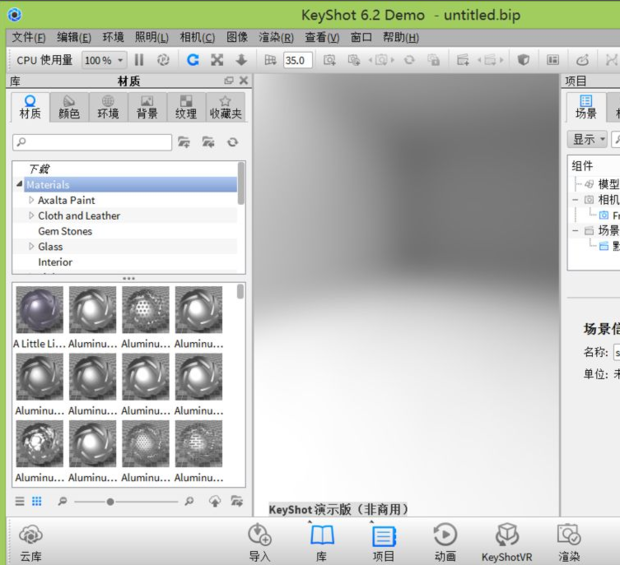The height and width of the screenshot is (565, 620).
Task: Click the 导入 import icon
Action: (x=259, y=541)
